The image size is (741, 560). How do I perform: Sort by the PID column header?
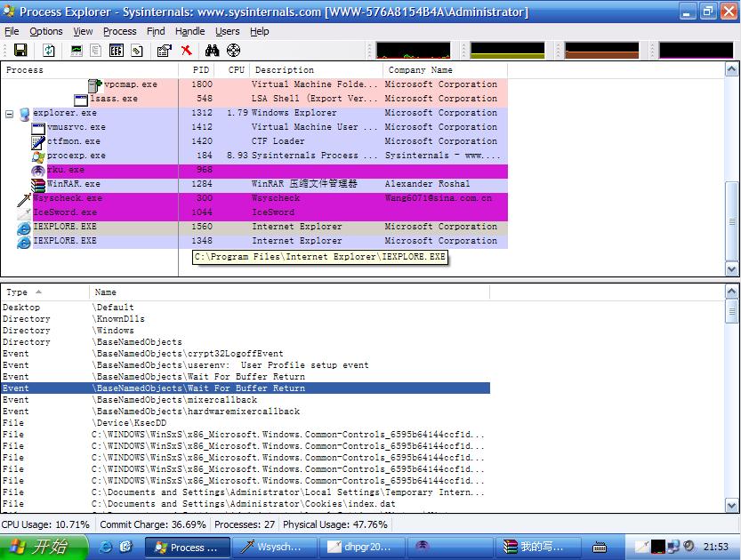(x=197, y=70)
